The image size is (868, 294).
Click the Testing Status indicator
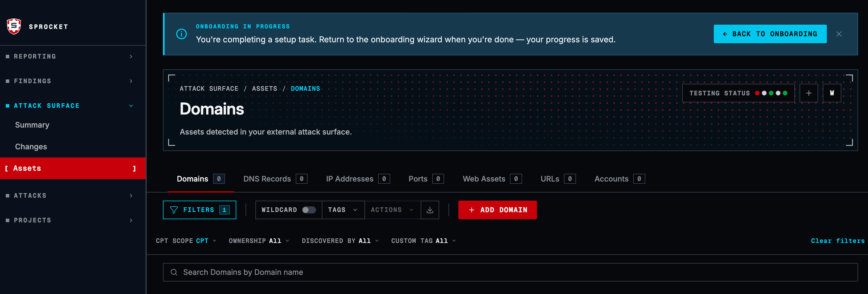[x=738, y=93]
